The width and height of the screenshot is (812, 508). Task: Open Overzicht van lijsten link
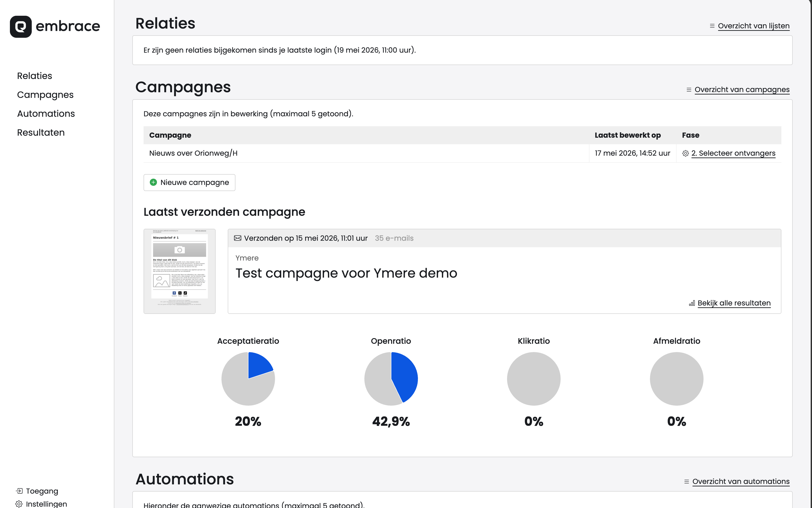click(753, 26)
